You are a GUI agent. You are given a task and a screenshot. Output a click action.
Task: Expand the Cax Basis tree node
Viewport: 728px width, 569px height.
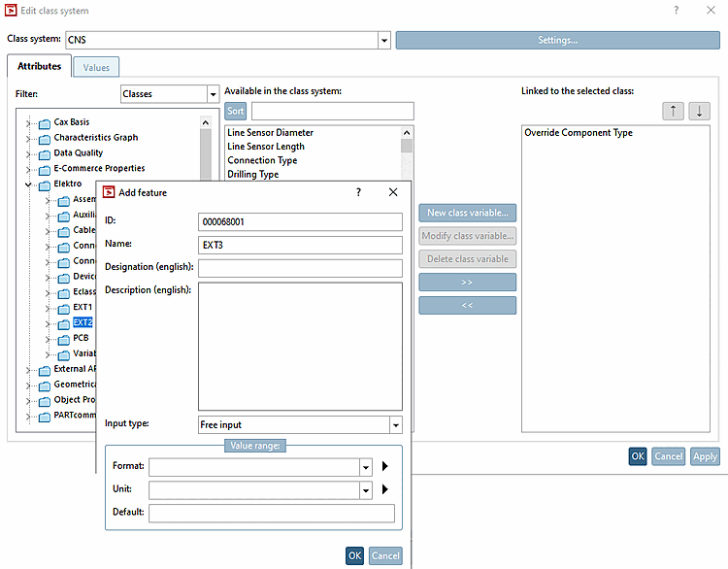click(x=28, y=123)
